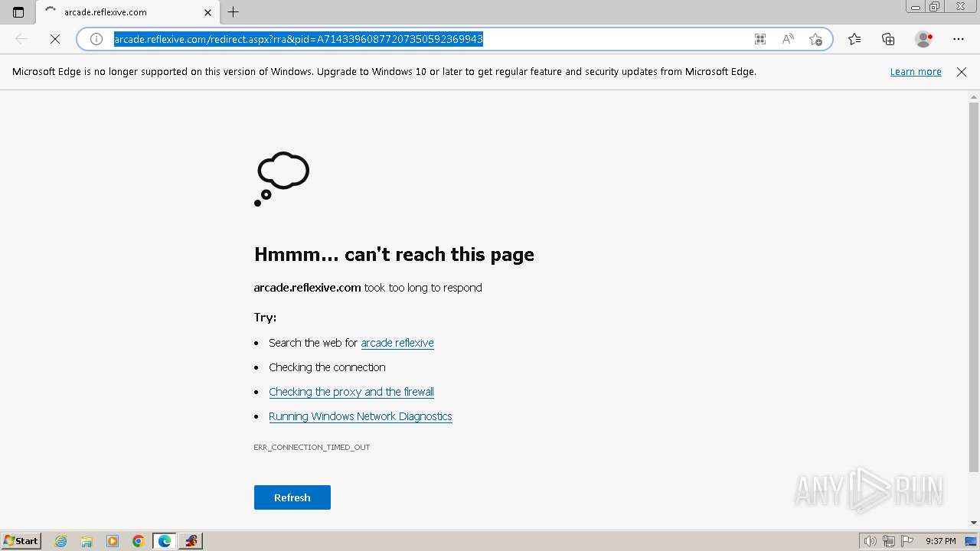The height and width of the screenshot is (551, 980).
Task: Follow the Learn more link
Action: pos(916,72)
